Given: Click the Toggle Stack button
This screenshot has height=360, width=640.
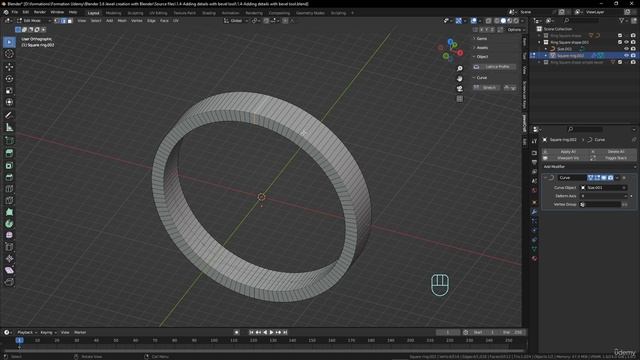Looking at the screenshot, I should point(612,158).
